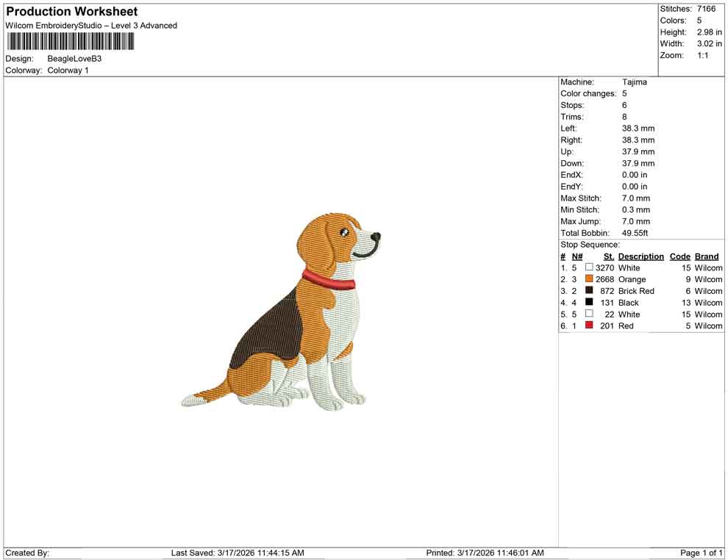
Task: Click the Height value 2.98 in
Action: 709,32
